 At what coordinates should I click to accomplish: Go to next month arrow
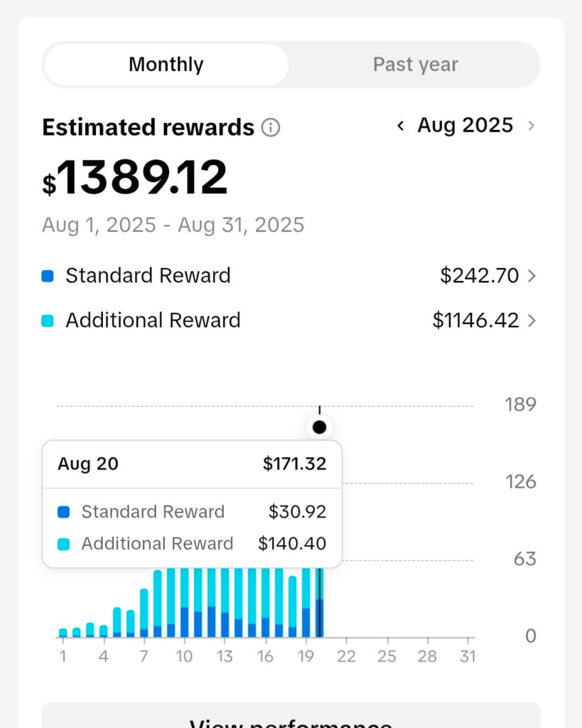(x=531, y=126)
